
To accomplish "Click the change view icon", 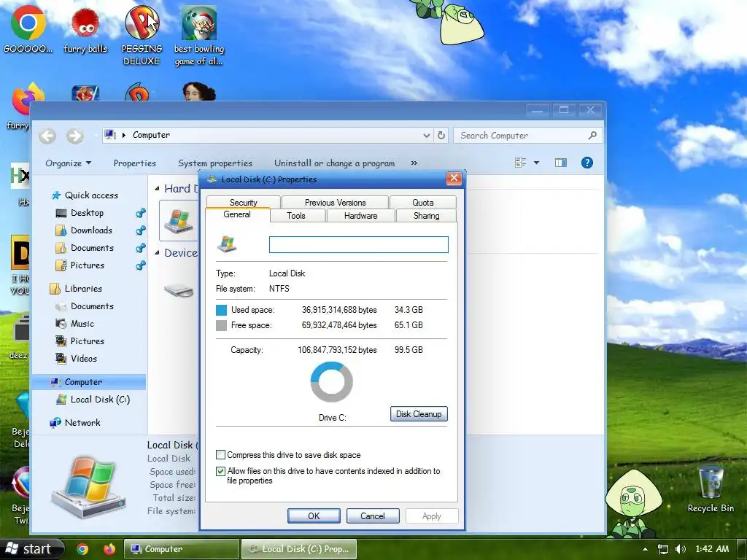I will coord(521,163).
